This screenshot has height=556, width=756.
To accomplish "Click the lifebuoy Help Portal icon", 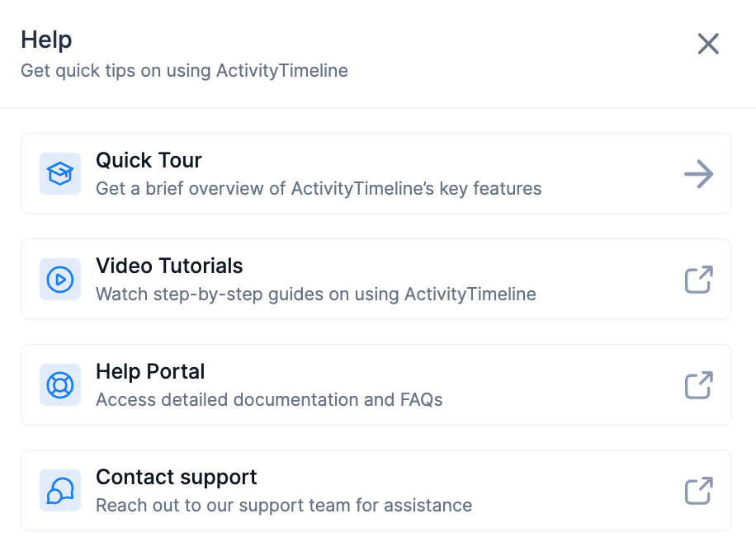I will click(x=60, y=384).
